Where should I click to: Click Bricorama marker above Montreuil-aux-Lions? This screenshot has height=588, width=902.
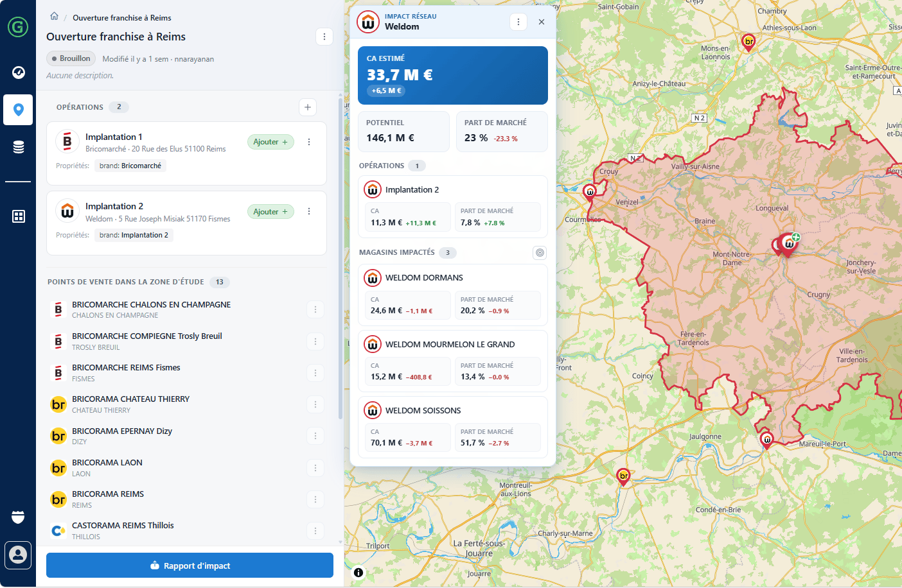pyautogui.click(x=623, y=477)
